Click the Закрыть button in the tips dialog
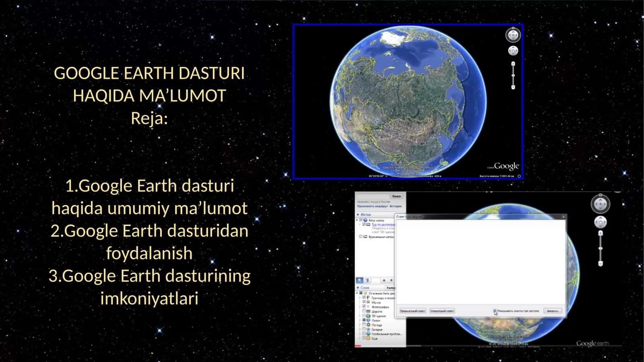The width and height of the screenshot is (644, 362). (552, 311)
